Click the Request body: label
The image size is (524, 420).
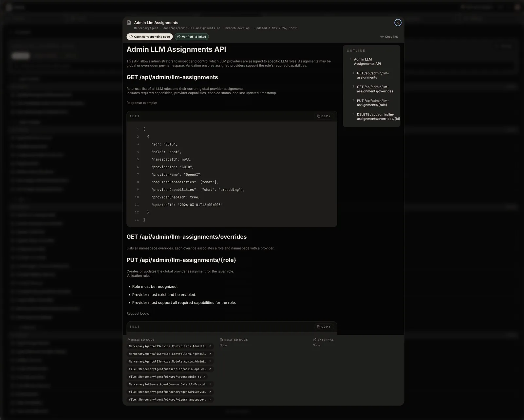pos(138,314)
